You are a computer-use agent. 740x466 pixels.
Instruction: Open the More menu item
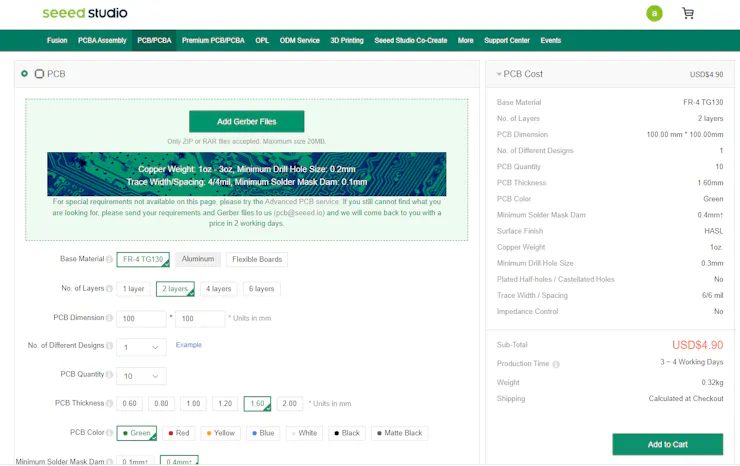(x=465, y=41)
